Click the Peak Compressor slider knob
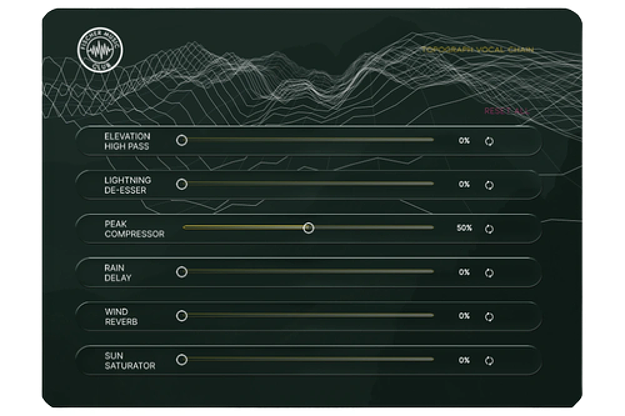 tap(308, 228)
